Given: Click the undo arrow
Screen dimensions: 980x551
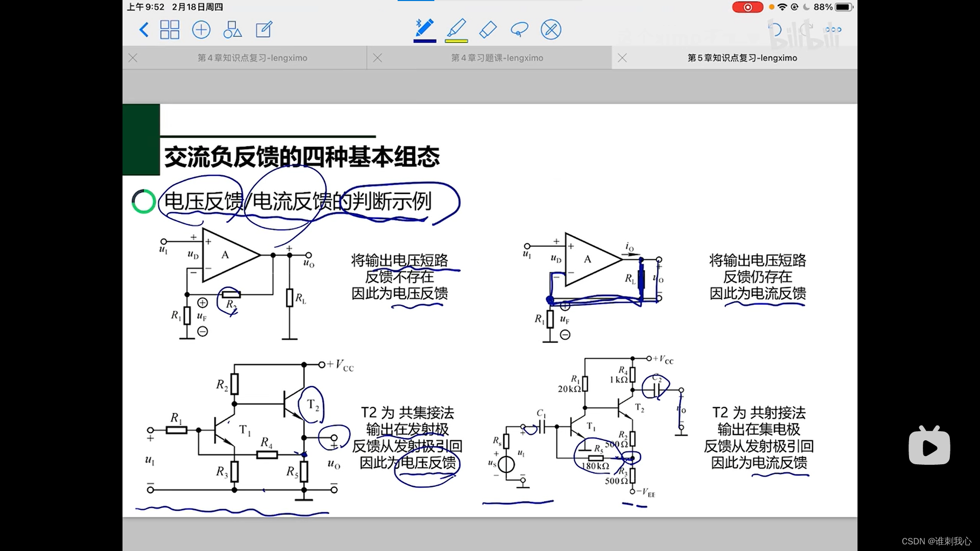Looking at the screenshot, I should point(775,30).
